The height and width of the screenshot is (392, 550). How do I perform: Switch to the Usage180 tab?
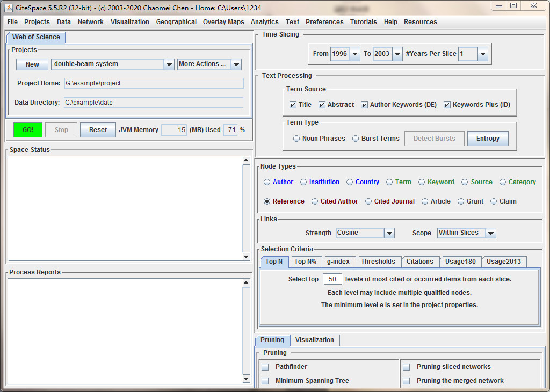tap(460, 262)
